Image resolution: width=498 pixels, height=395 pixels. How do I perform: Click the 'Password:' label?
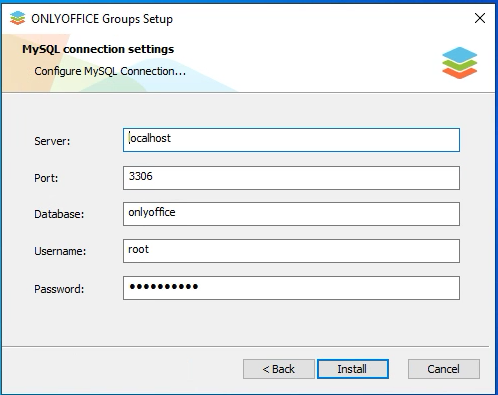point(59,289)
